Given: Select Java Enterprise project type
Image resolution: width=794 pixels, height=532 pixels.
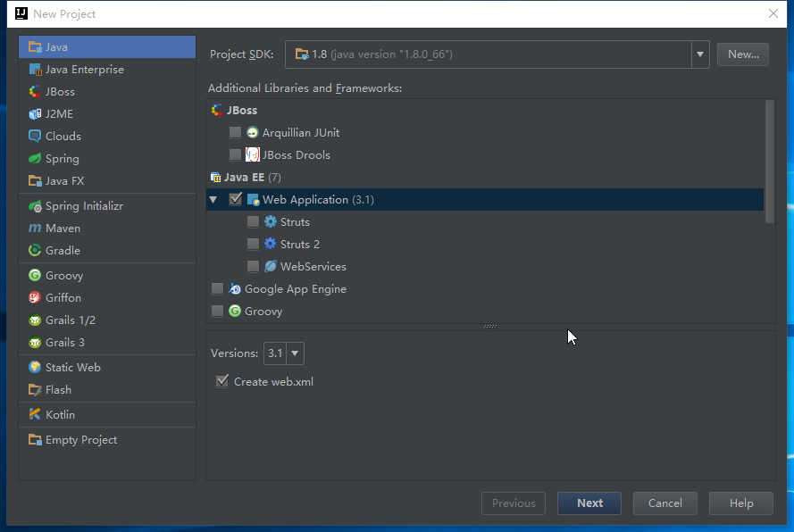Looking at the screenshot, I should point(84,70).
